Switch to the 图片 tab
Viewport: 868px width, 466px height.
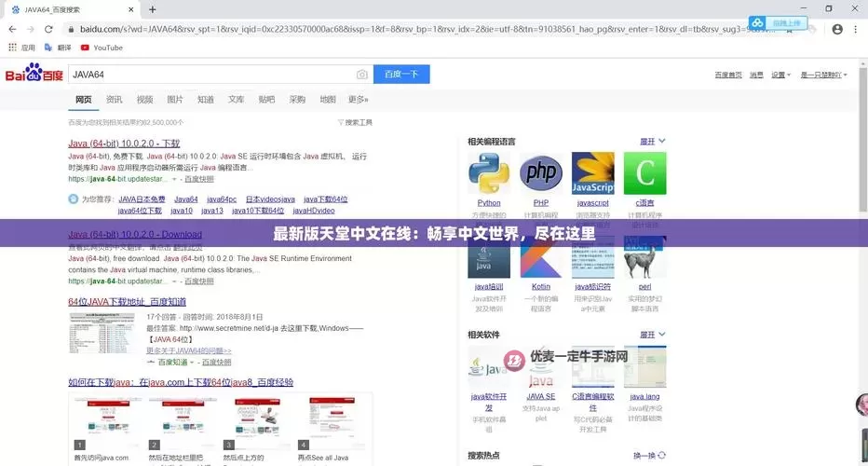(175, 100)
